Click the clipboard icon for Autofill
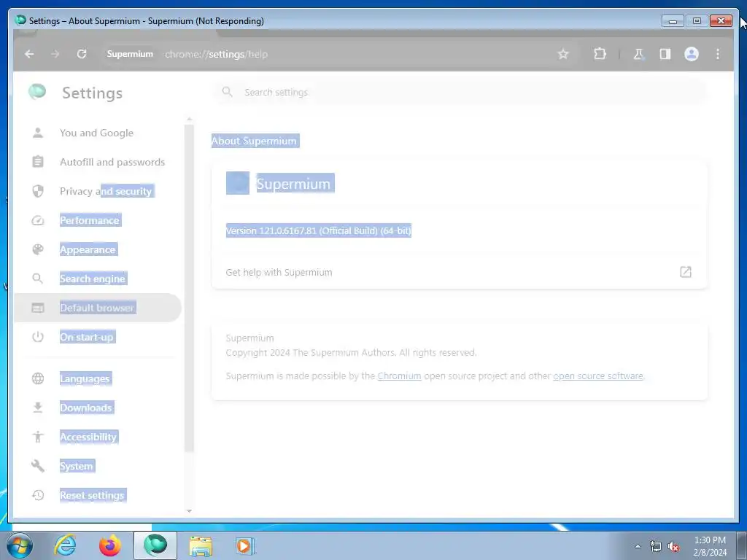Viewport: 747px width, 560px height. point(38,162)
